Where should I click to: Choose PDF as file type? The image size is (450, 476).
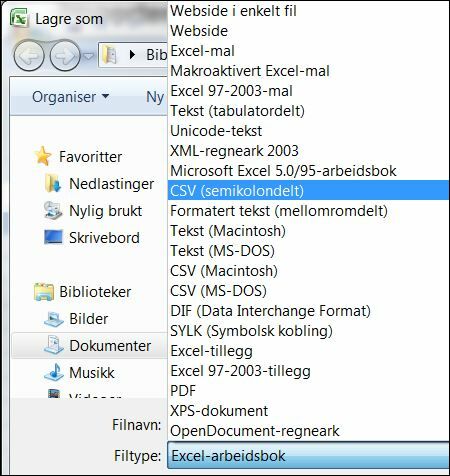308,391
